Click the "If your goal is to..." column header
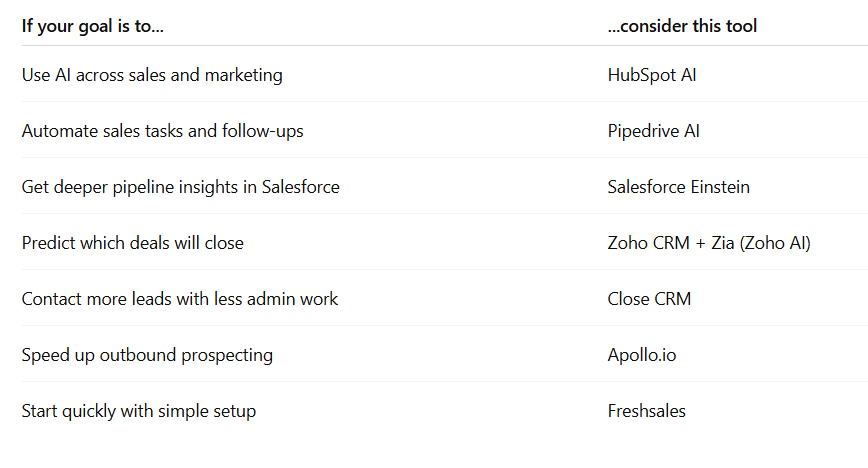This screenshot has width=868, height=468. [93, 26]
